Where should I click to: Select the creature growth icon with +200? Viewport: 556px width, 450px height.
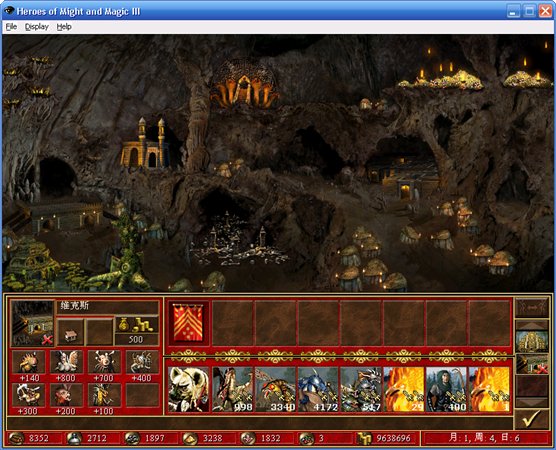tap(67, 395)
